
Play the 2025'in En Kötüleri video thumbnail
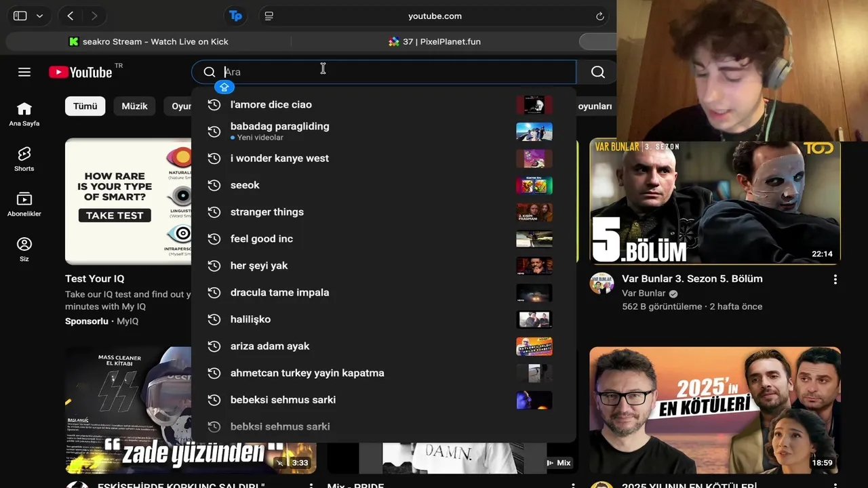[715, 409]
